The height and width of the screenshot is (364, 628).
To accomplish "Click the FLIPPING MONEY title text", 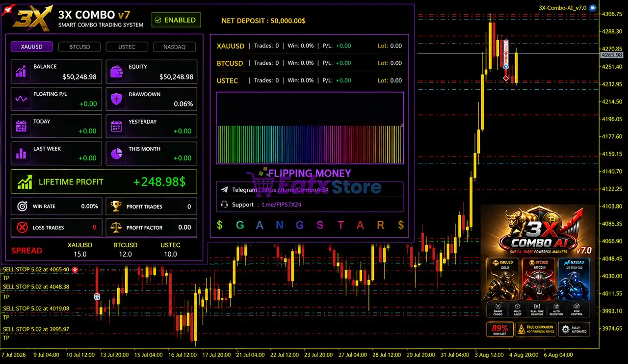I will tap(310, 173).
